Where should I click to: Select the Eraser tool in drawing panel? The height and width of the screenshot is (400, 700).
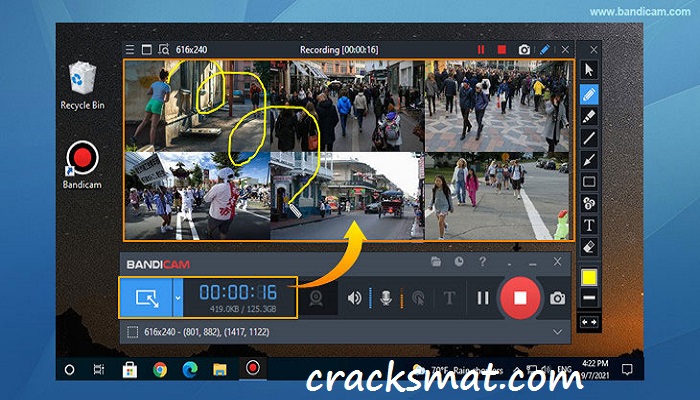(589, 247)
